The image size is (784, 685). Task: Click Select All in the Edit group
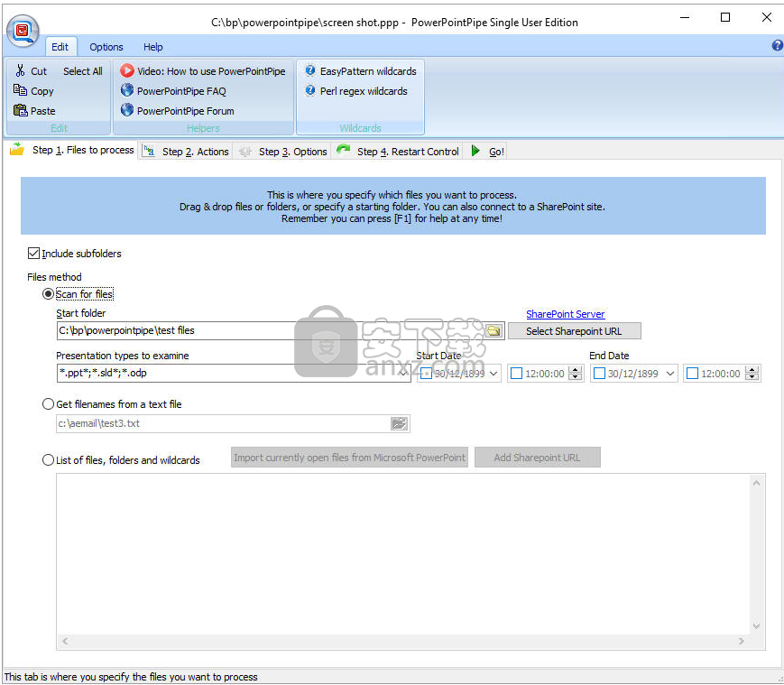point(82,71)
